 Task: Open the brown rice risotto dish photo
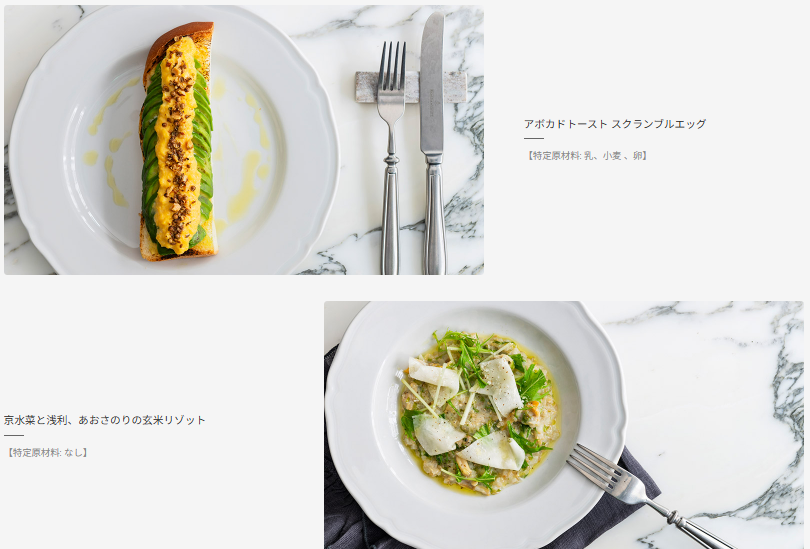564,425
